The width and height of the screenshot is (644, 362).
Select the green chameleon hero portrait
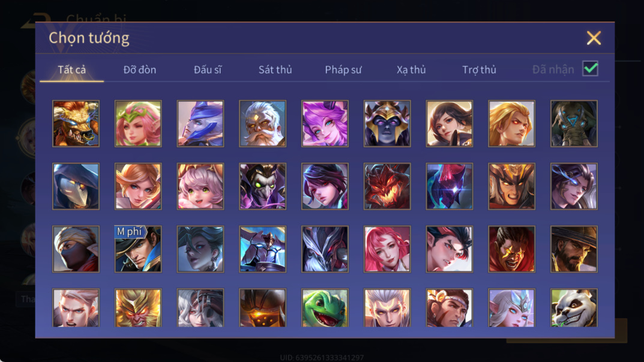[325, 307]
